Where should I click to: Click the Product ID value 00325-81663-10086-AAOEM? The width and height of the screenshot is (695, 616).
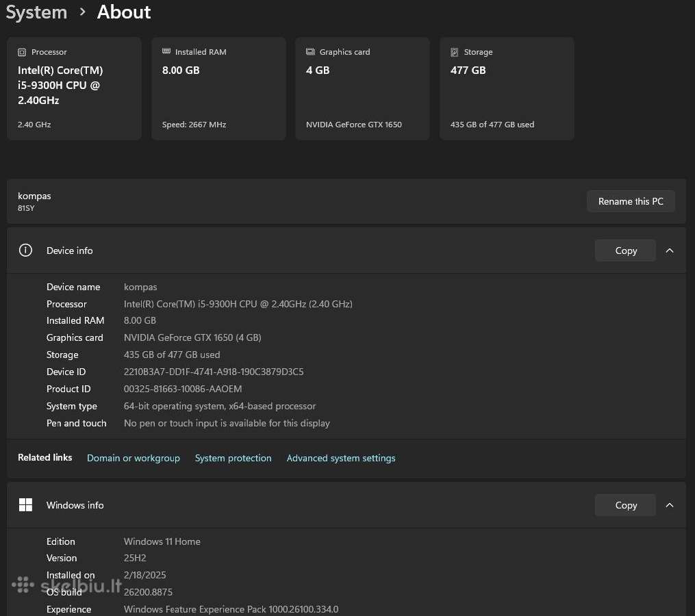tap(183, 389)
